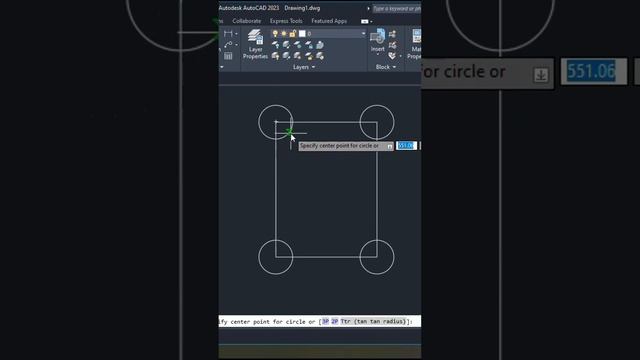The image size is (640, 360).
Task: Click command line prompt text area
Action: (320, 322)
